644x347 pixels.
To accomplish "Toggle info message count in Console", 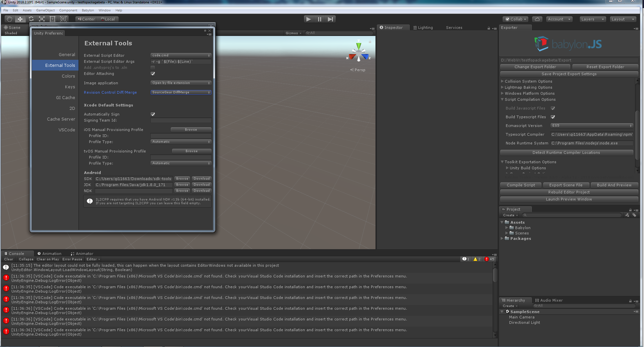I will click(x=466, y=259).
